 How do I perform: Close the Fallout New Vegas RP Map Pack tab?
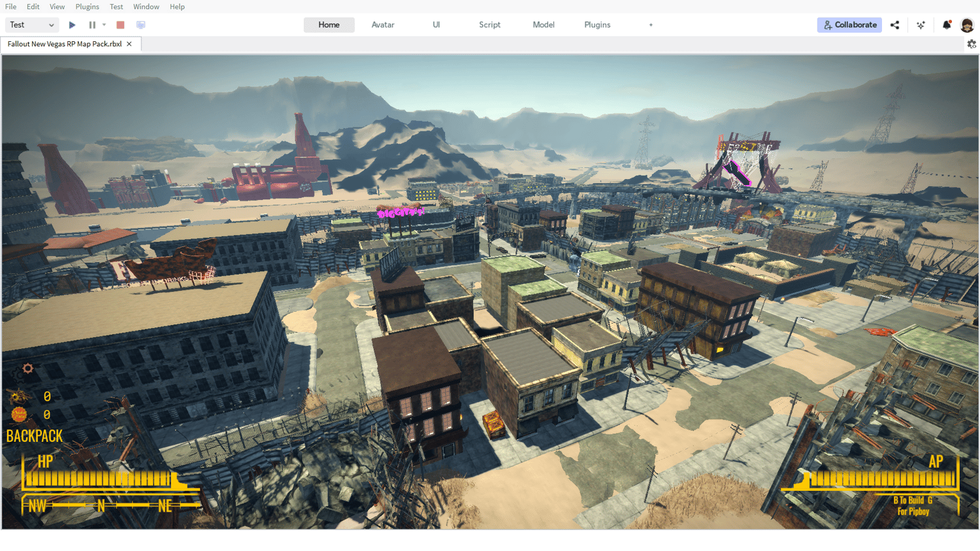pyautogui.click(x=129, y=44)
